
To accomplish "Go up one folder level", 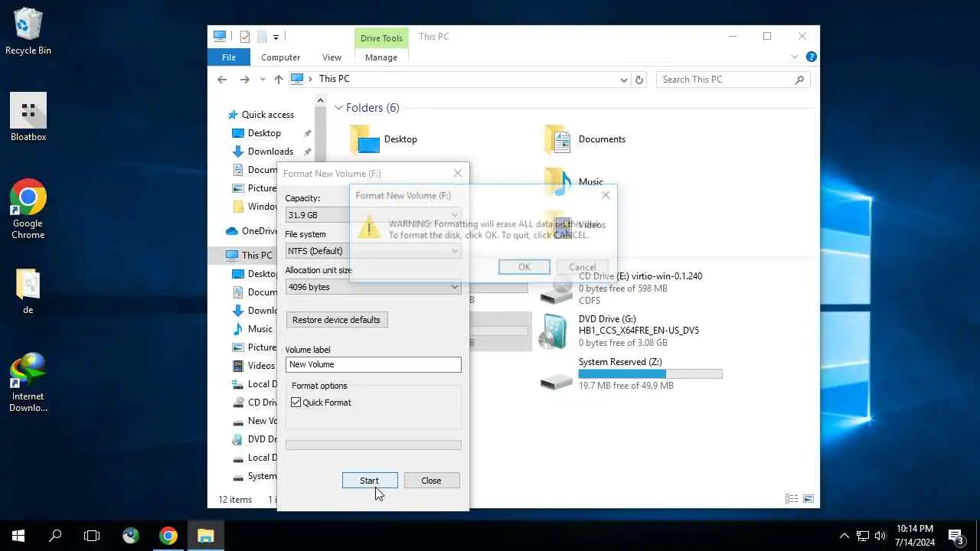I will (x=278, y=79).
